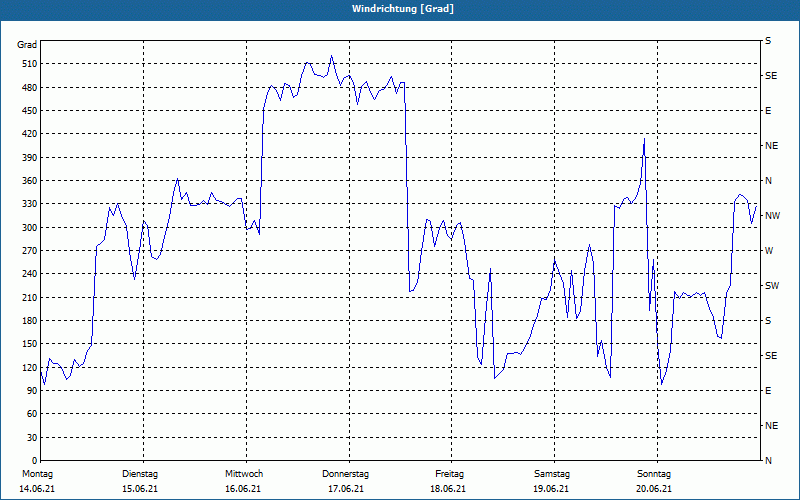Select the date 20.06.21

click(654, 489)
